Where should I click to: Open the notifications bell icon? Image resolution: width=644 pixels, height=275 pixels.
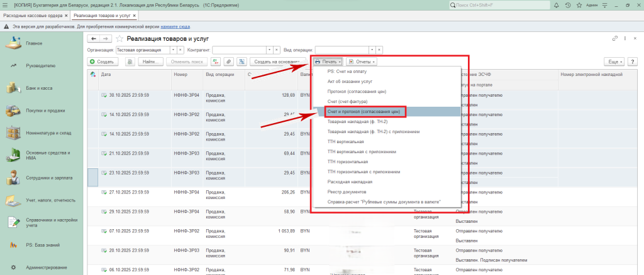click(x=555, y=5)
